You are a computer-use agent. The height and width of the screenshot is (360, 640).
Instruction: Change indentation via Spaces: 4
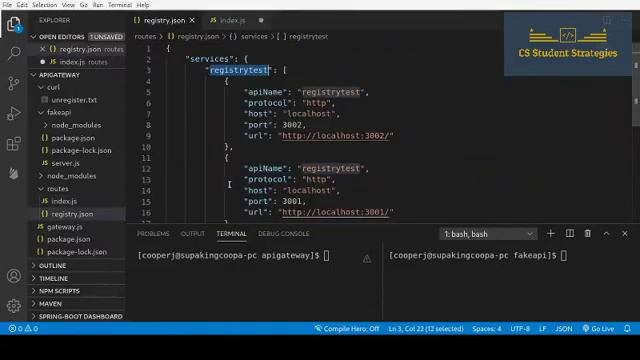pyautogui.click(x=487, y=329)
